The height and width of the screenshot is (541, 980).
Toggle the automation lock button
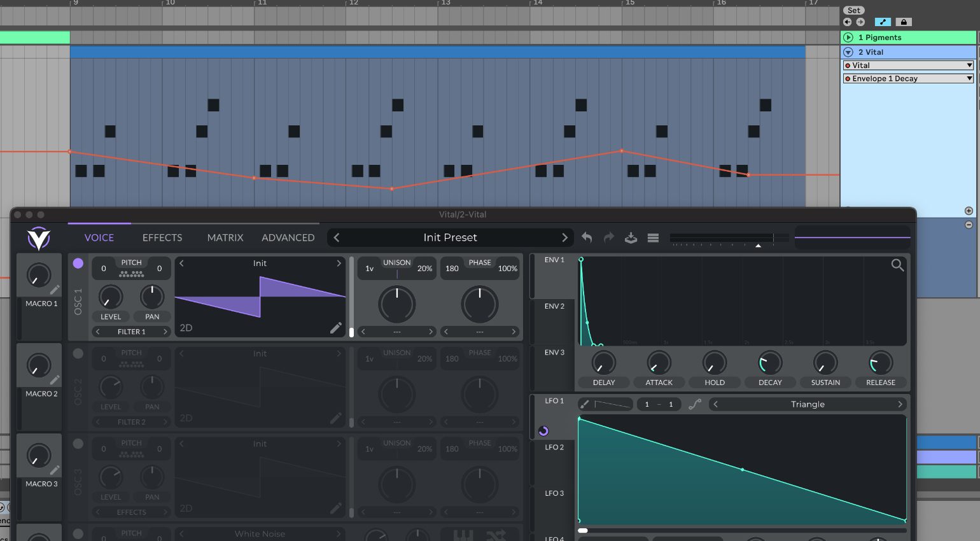pyautogui.click(x=904, y=22)
